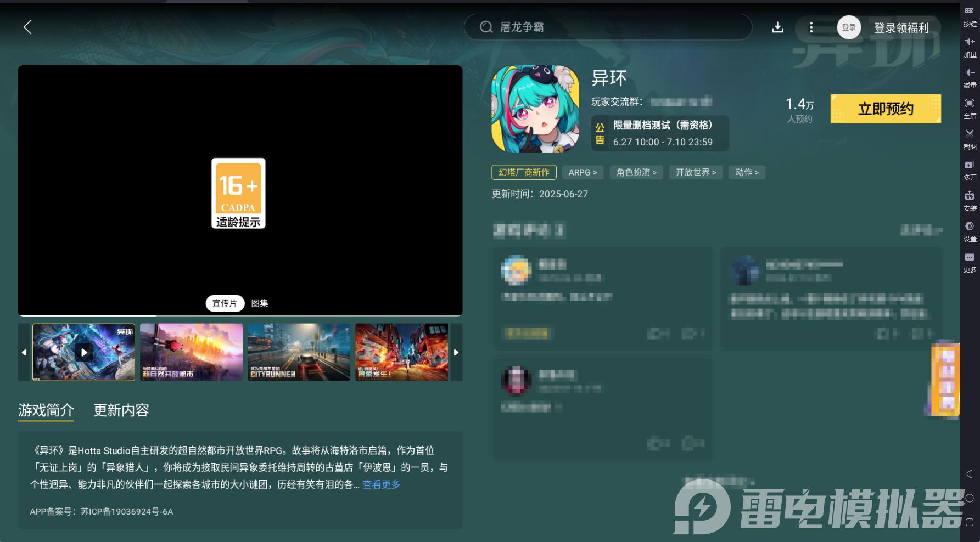Click the right arrow of the screenshot carousel
Viewport: 980px width, 542px height.
pyautogui.click(x=456, y=352)
